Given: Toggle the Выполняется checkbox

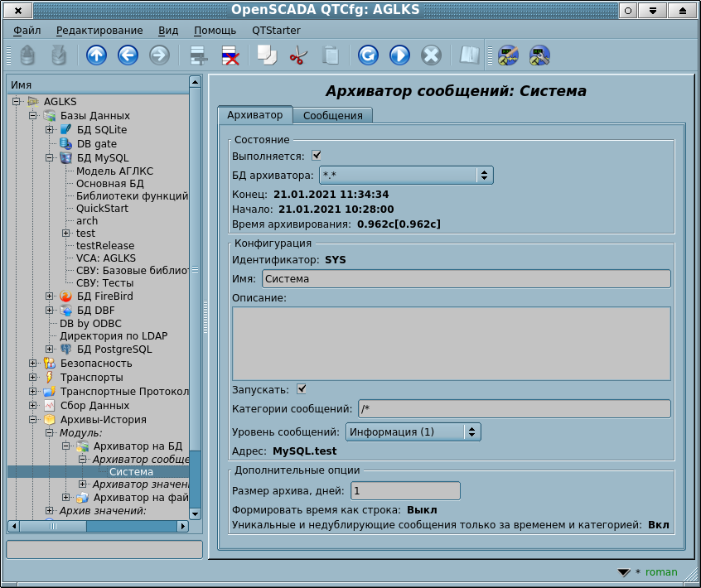Looking at the screenshot, I should [317, 155].
